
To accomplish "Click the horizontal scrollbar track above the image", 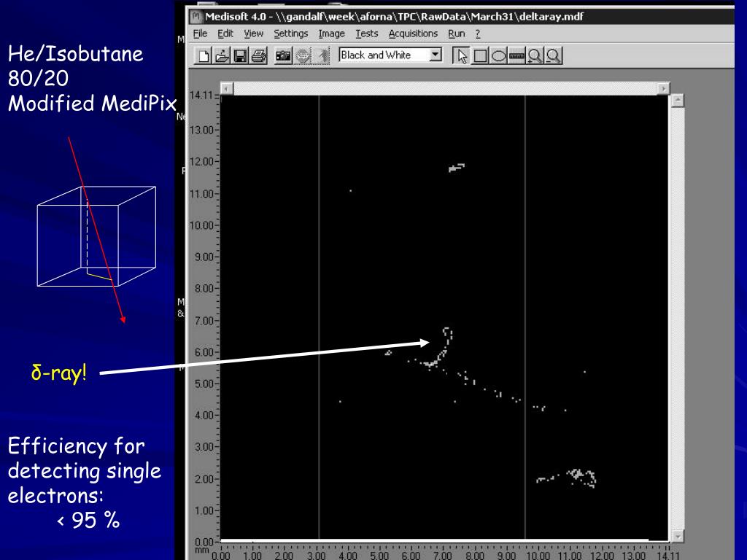I will (445, 88).
